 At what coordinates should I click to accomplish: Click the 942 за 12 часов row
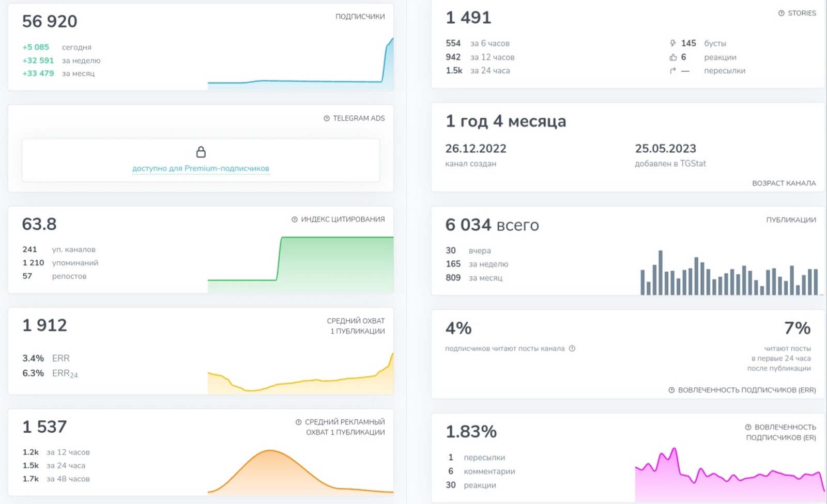coord(480,57)
